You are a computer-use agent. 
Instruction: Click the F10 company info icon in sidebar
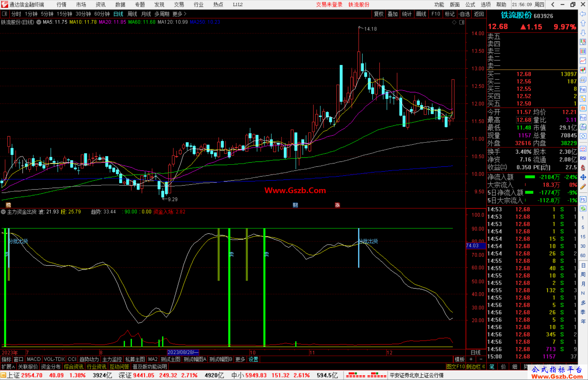coord(583,89)
